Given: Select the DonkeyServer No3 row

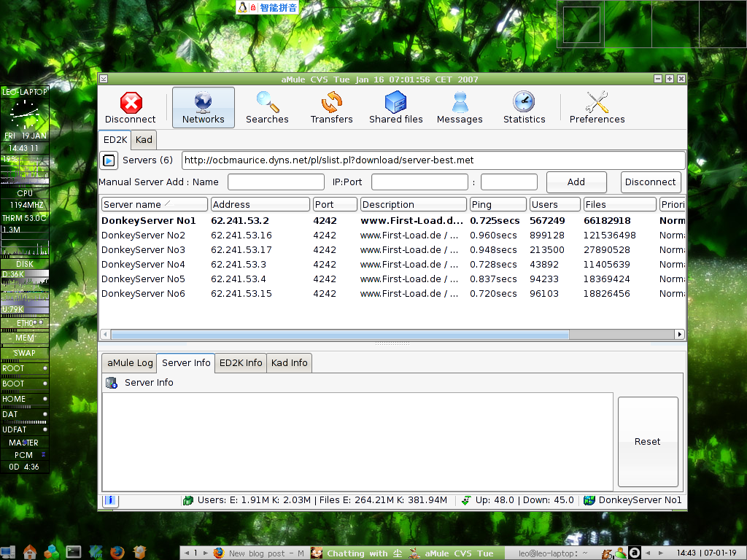Looking at the screenshot, I should point(392,250).
